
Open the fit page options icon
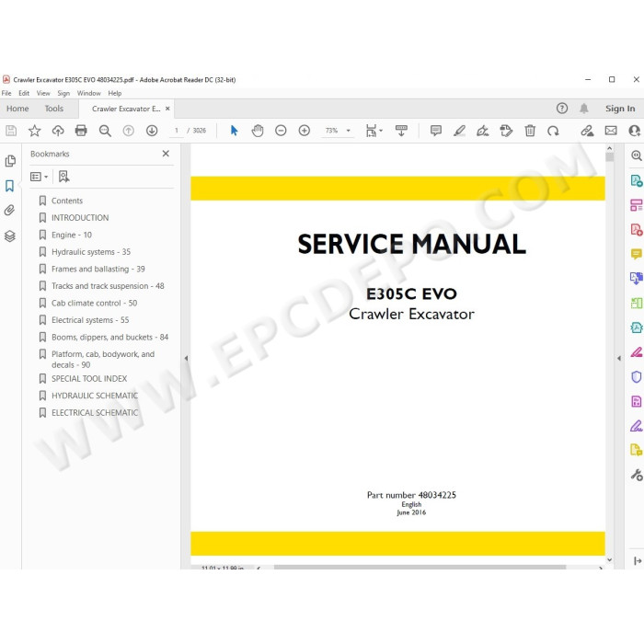click(x=374, y=131)
